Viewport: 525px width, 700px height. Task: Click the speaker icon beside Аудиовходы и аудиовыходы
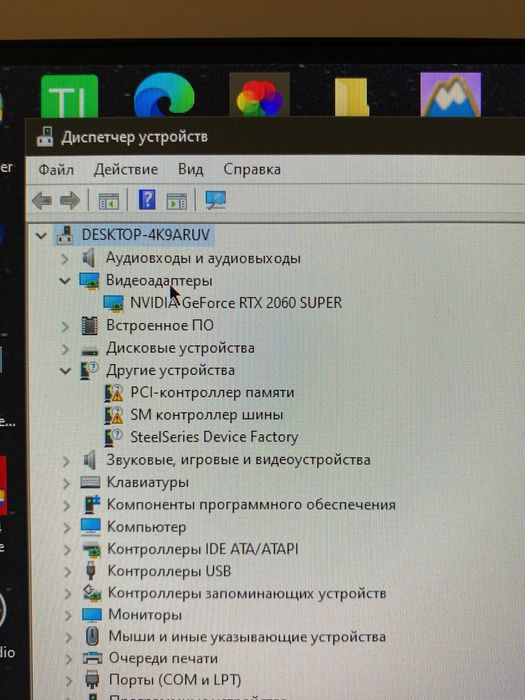pos(89,258)
